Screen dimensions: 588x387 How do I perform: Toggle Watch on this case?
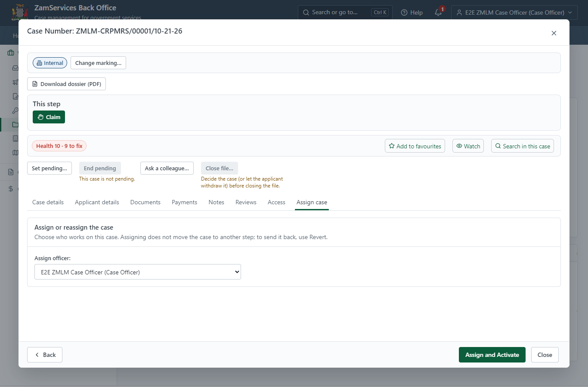point(468,146)
